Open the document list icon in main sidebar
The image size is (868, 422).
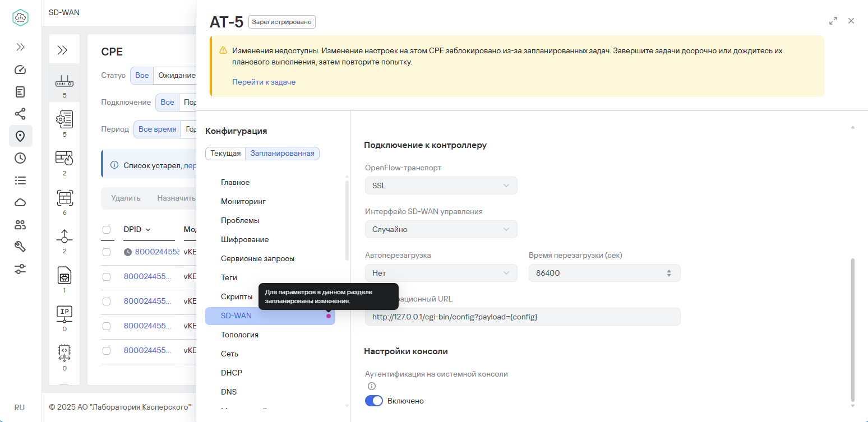pos(20,91)
